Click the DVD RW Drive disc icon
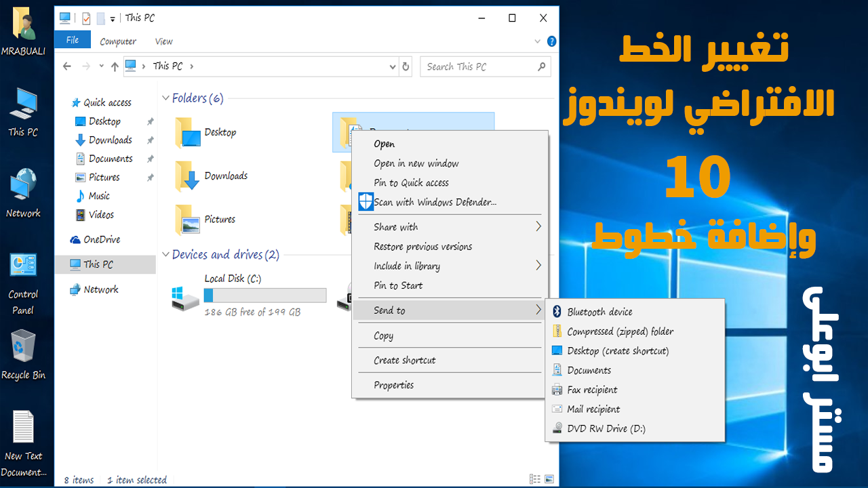The height and width of the screenshot is (488, 868). click(557, 428)
